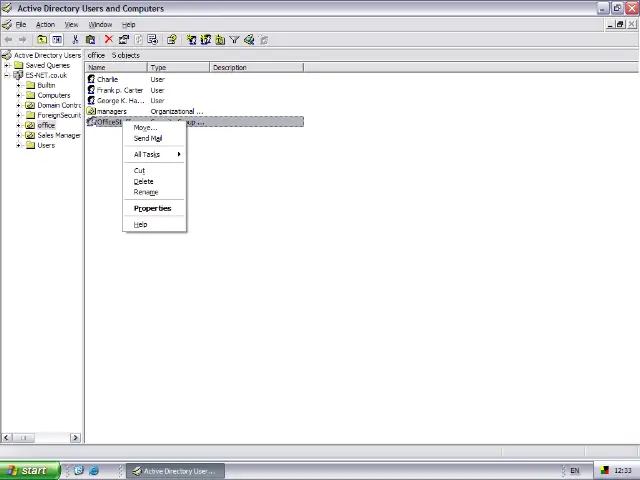Viewport: 640px width, 480px height.
Task: Expand the Domain Controllers node
Action: [18, 105]
